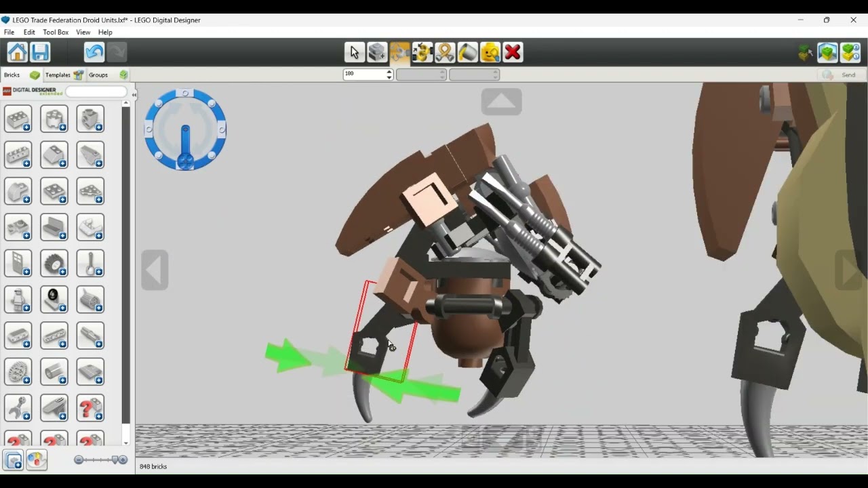
Task: Activate the red X Delete tool
Action: (513, 52)
